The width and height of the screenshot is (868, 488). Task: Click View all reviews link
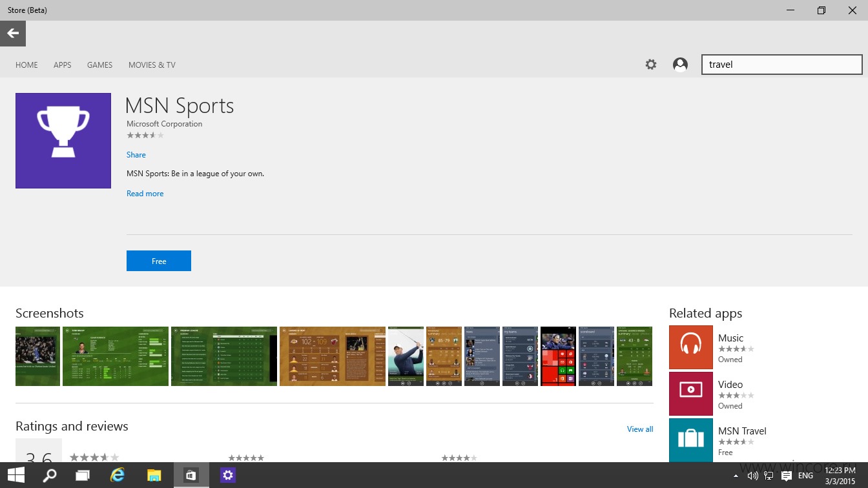[x=640, y=429]
